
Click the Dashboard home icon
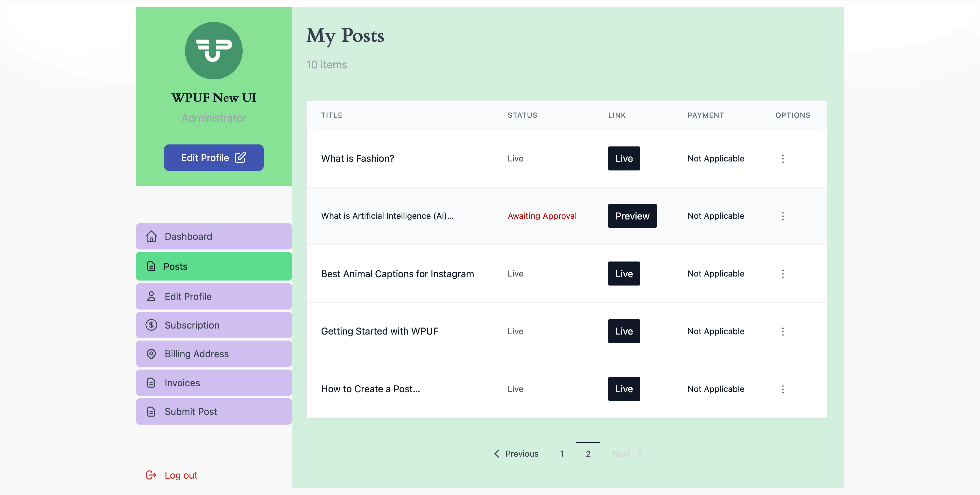[x=151, y=236]
